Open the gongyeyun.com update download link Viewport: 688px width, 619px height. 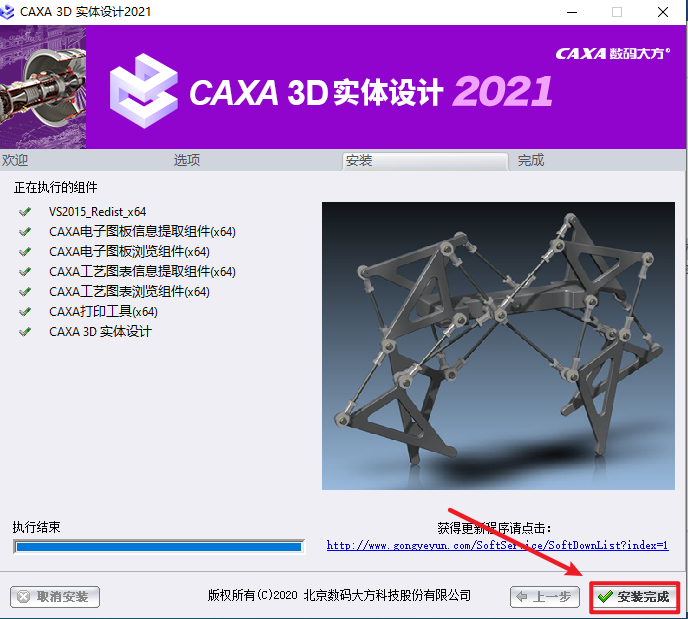[498, 545]
